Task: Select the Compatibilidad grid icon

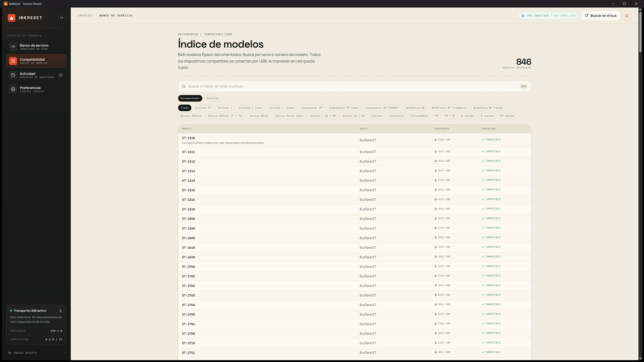Action: click(13, 61)
